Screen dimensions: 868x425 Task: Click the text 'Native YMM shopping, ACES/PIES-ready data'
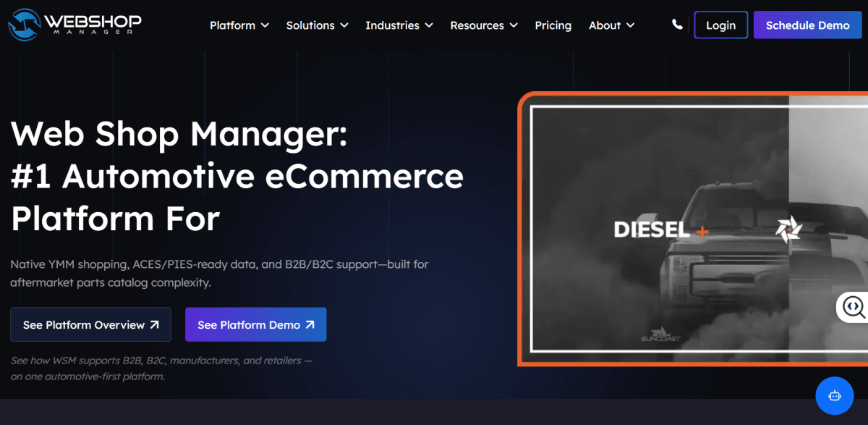coord(135,264)
